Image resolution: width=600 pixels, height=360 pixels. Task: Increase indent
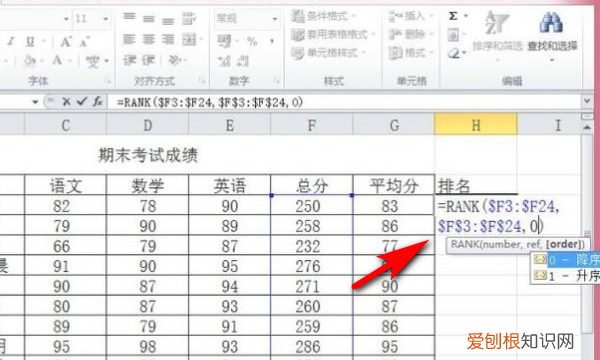[149, 60]
